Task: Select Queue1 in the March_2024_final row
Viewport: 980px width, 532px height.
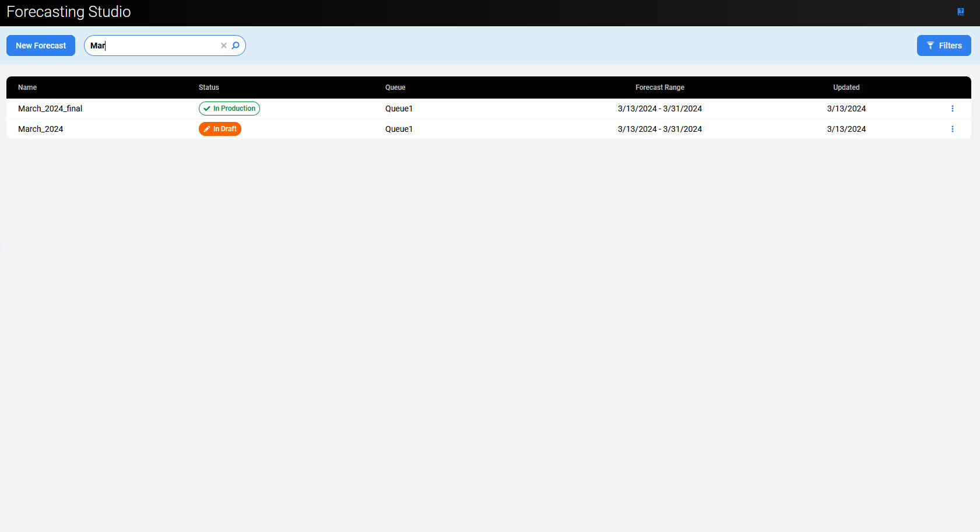Action: pos(399,108)
